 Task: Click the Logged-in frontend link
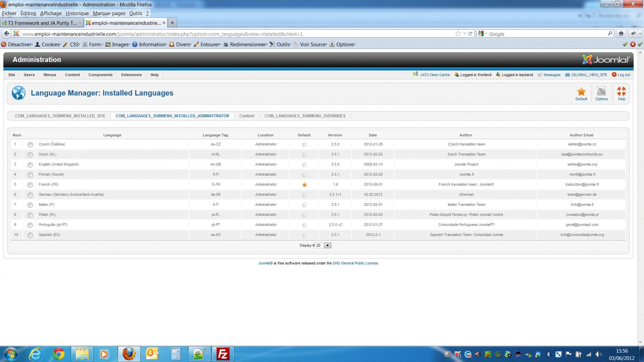pyautogui.click(x=473, y=75)
